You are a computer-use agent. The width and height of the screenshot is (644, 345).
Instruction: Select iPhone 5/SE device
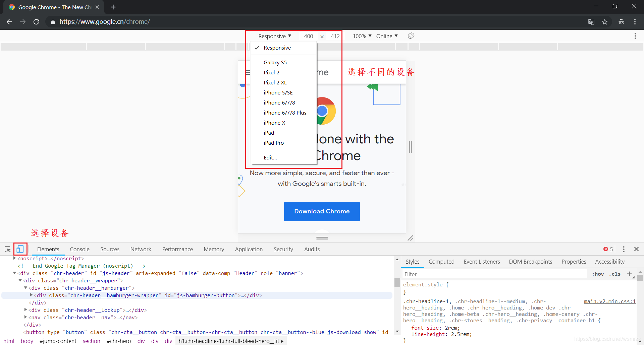284,93
